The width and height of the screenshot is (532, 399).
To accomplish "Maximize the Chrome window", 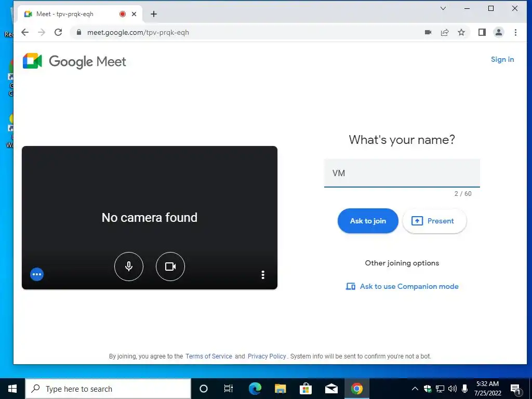I will (x=491, y=8).
